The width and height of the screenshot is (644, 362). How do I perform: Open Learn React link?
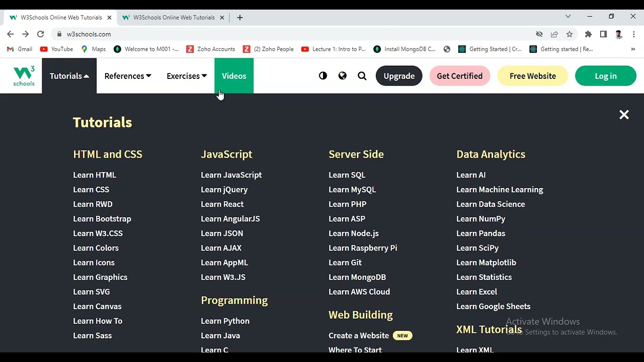pyautogui.click(x=222, y=204)
